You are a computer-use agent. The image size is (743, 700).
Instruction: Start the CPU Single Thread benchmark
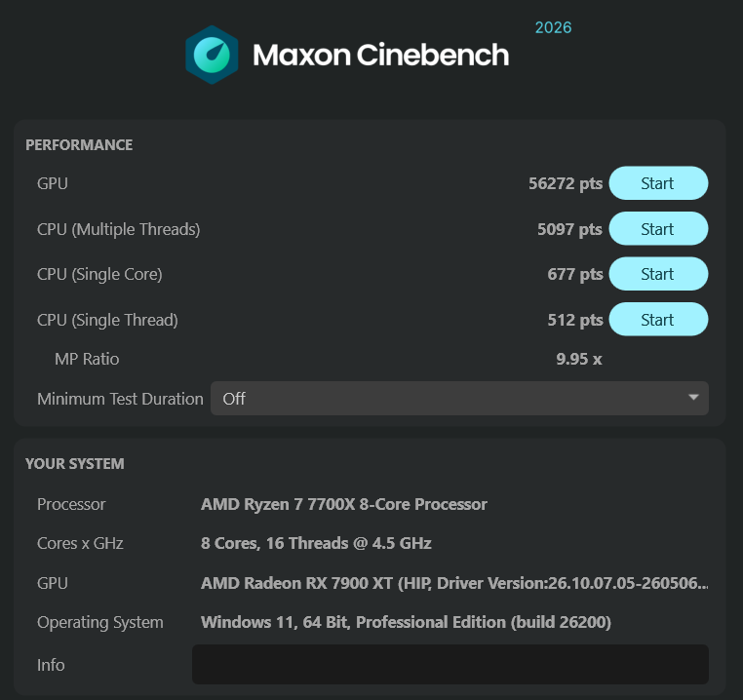[x=658, y=319]
